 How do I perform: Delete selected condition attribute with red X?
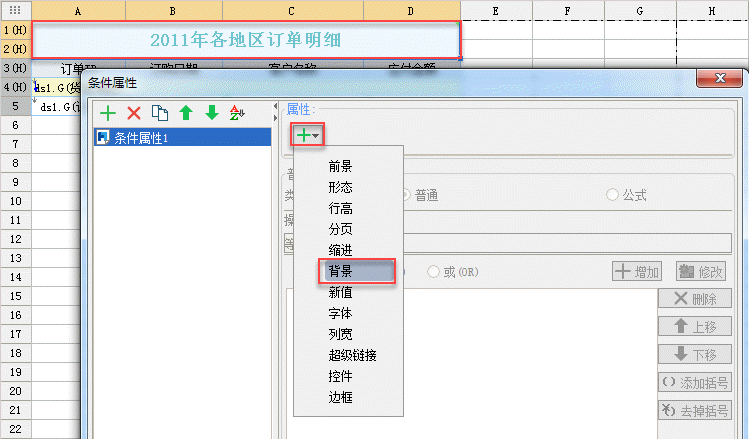pos(134,113)
